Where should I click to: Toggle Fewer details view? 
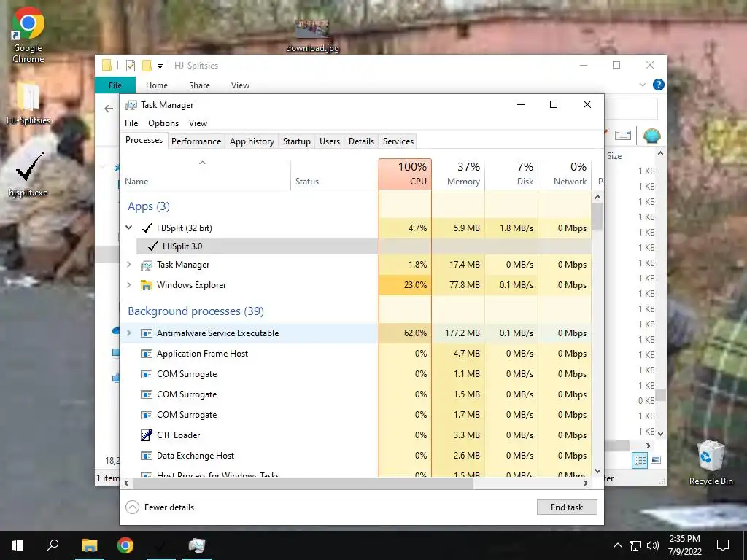pyautogui.click(x=160, y=507)
